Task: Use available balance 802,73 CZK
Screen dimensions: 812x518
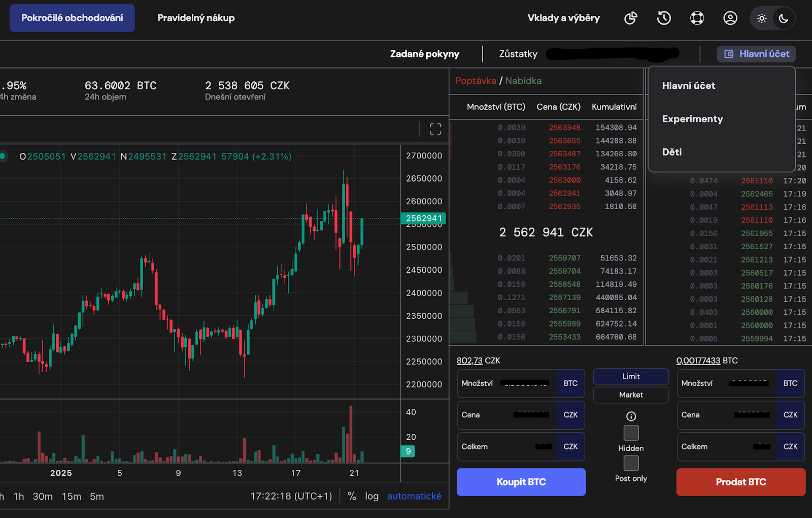Action: [479, 361]
